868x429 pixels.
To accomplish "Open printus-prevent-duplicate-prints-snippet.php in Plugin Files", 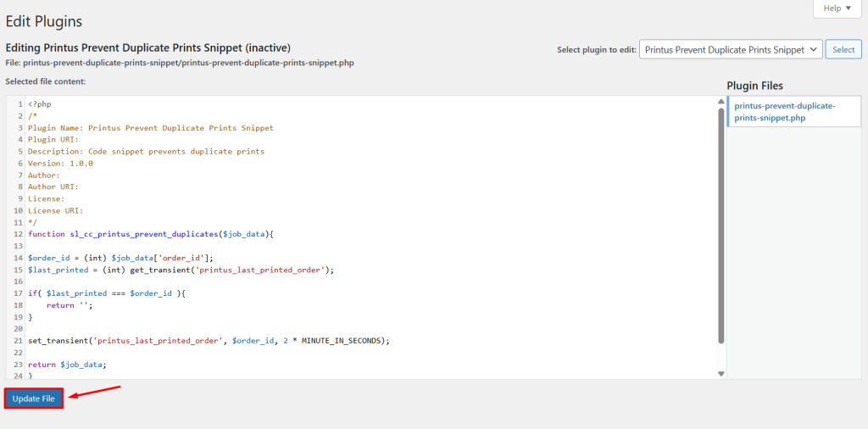I will click(784, 111).
